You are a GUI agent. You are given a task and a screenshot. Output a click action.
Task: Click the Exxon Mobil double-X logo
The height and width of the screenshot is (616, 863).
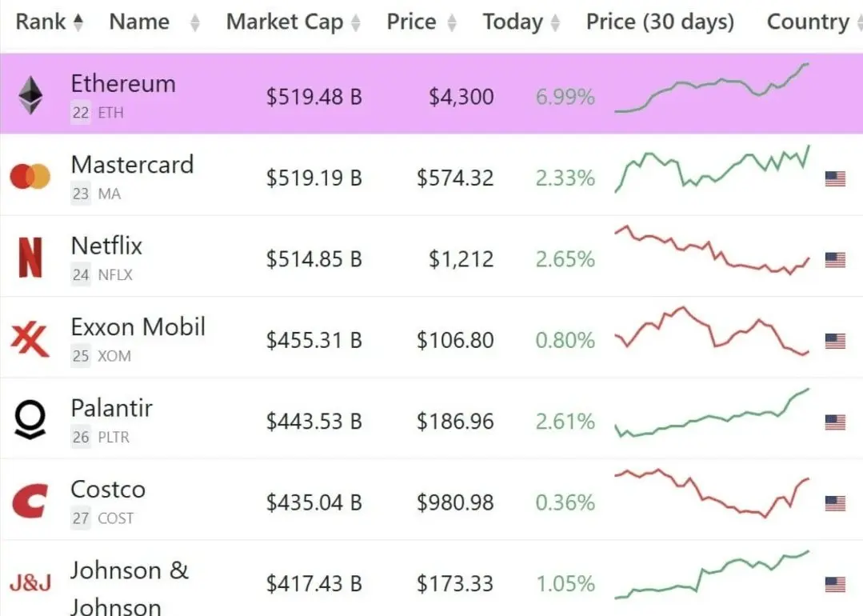coord(30,338)
